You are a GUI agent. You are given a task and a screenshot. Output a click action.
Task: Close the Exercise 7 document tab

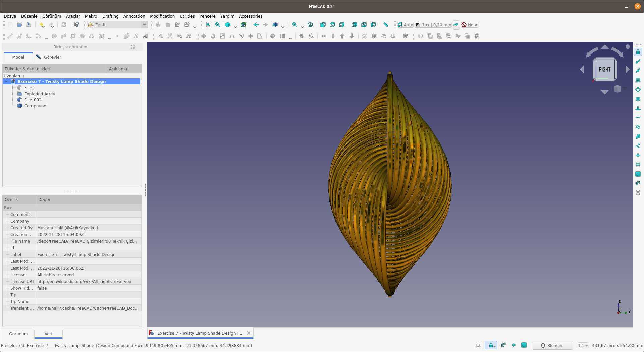coord(249,333)
